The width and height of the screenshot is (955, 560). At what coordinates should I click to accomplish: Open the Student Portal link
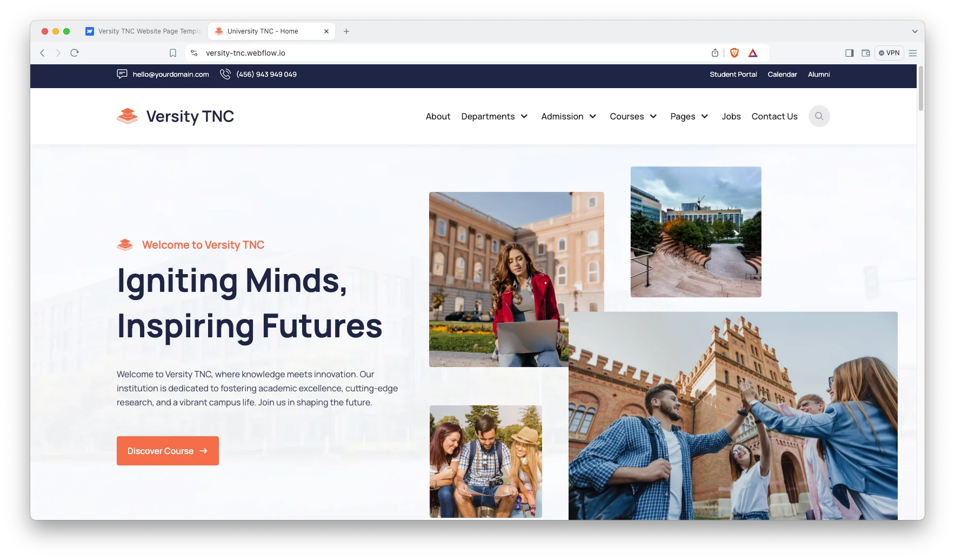coord(733,75)
